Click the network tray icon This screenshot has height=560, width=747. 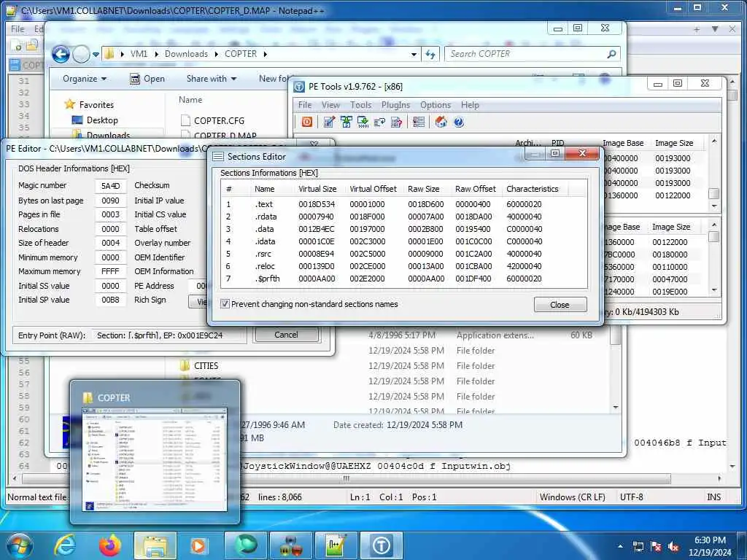[638, 547]
